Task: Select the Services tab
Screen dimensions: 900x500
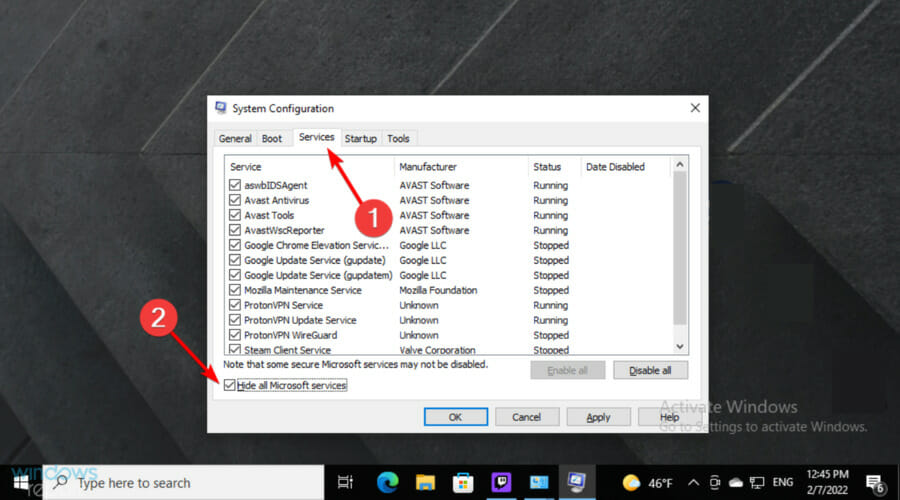Action: click(x=316, y=137)
